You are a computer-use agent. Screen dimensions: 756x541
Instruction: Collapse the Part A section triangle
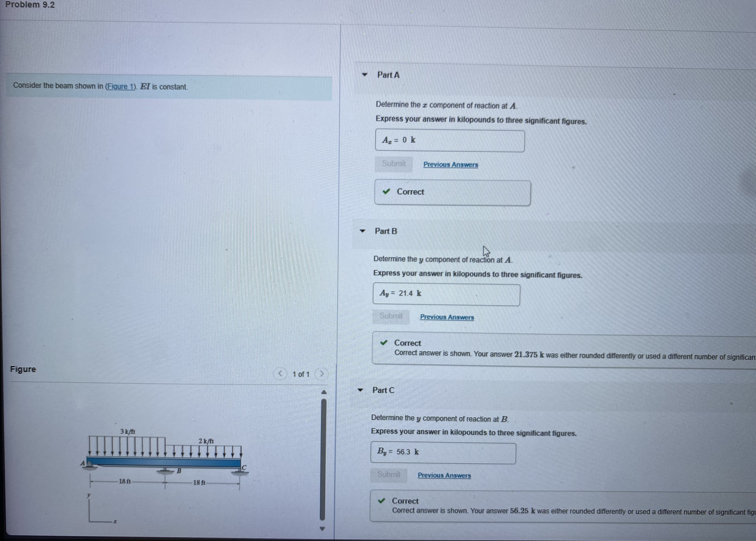click(365, 75)
